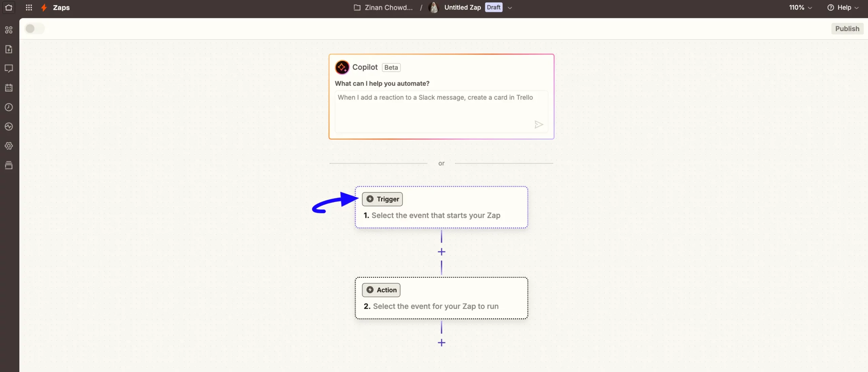Click the Help question mark icon
Viewport: 868px width, 372px height.
(830, 7)
